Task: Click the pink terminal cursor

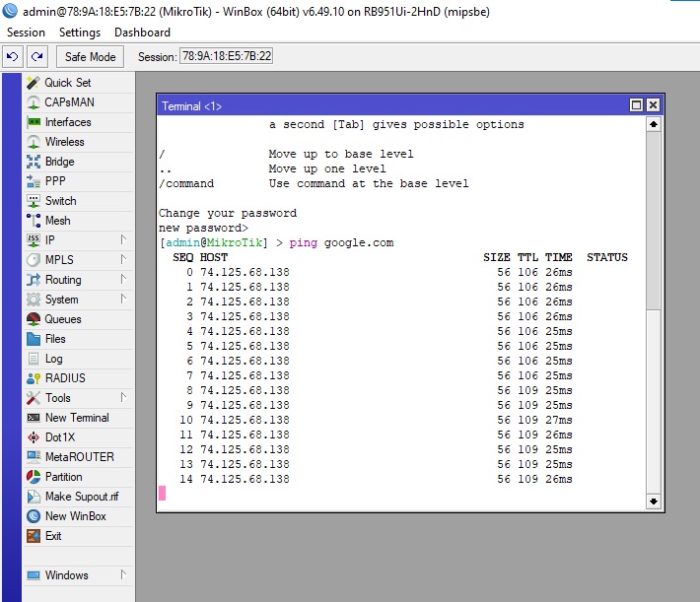Action: (162, 493)
